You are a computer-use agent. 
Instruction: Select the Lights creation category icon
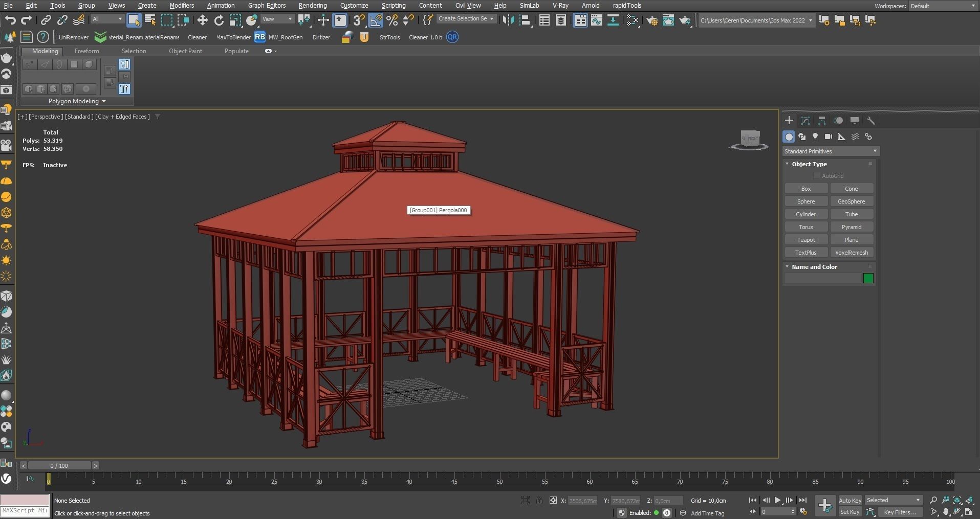click(815, 137)
